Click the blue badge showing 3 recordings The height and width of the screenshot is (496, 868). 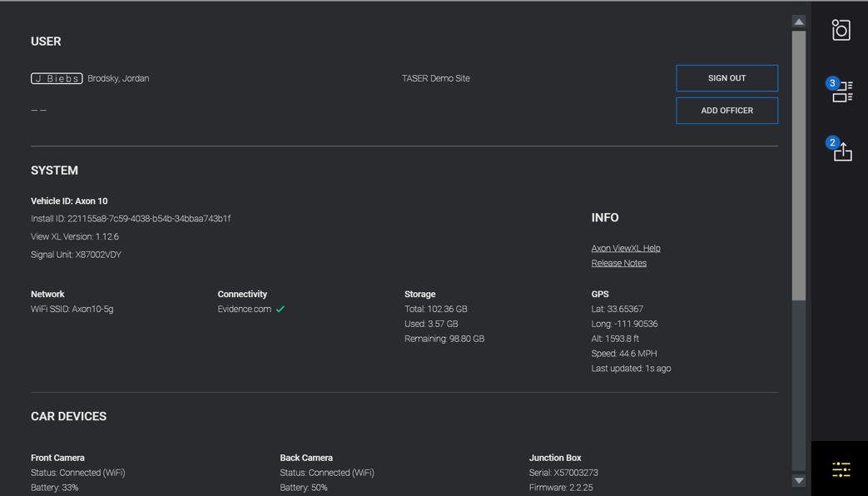tap(831, 82)
